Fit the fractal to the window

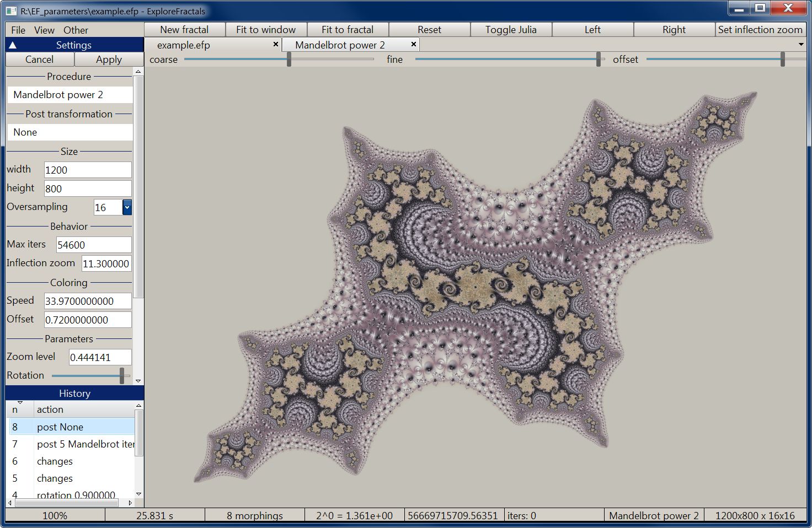(x=266, y=29)
